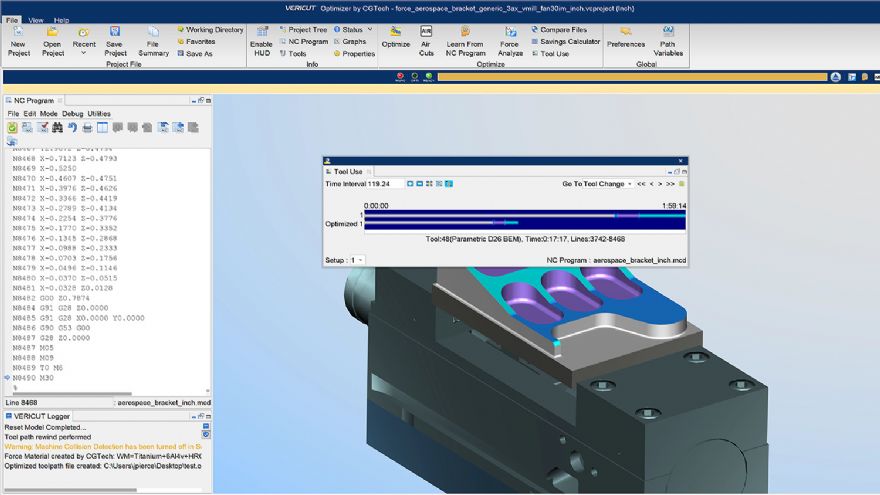Image resolution: width=880 pixels, height=495 pixels.
Task: Open File Summary from ribbon
Action: click(153, 41)
